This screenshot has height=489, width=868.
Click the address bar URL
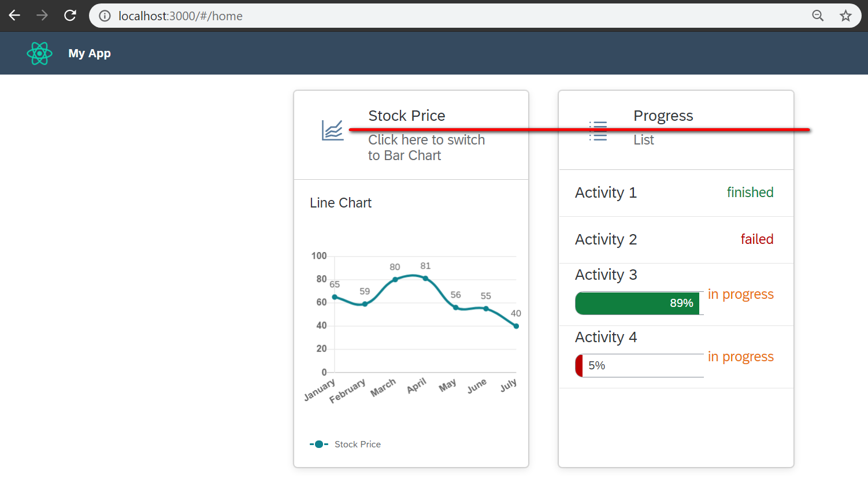180,16
